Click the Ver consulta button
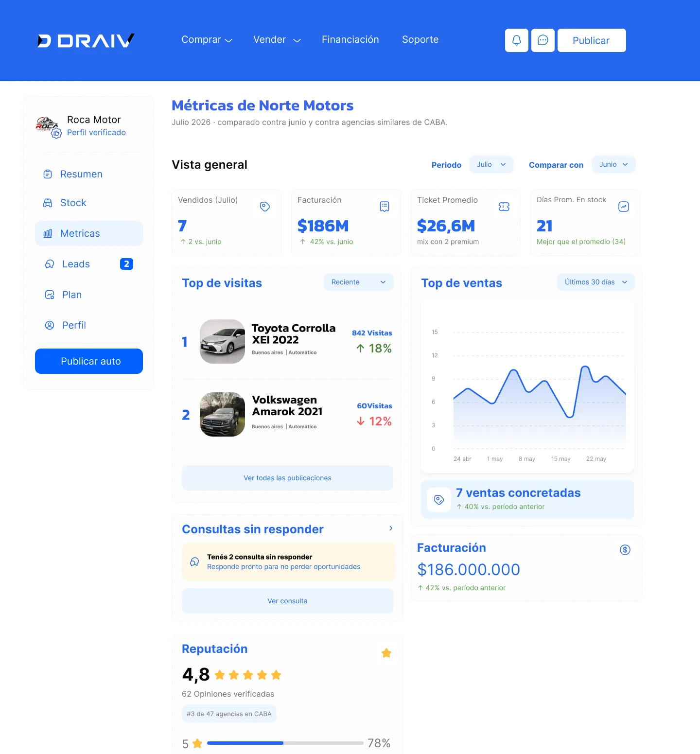 287,601
